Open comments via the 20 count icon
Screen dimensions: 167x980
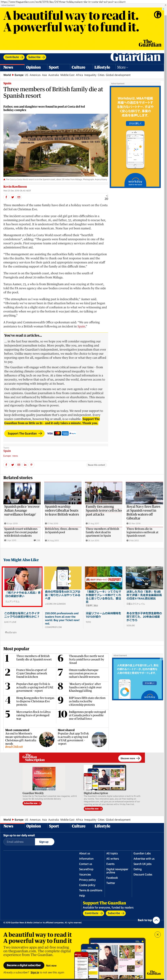click(x=106, y=197)
